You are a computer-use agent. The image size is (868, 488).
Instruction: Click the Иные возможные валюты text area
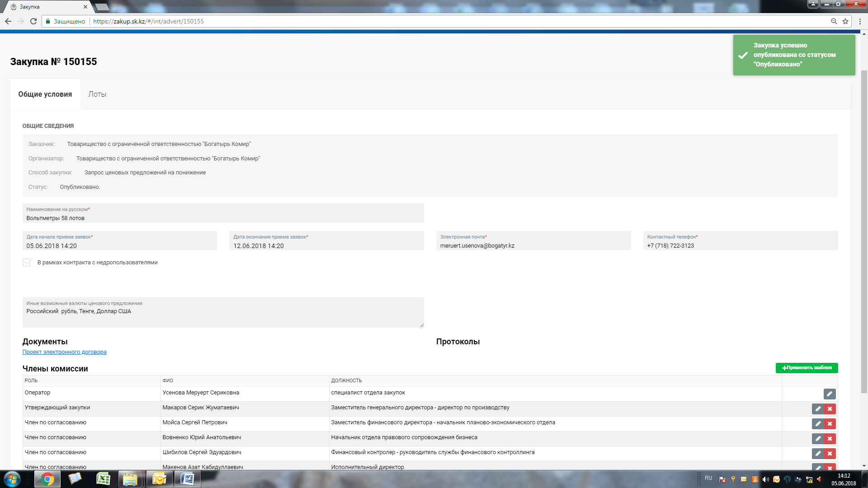[x=223, y=312]
